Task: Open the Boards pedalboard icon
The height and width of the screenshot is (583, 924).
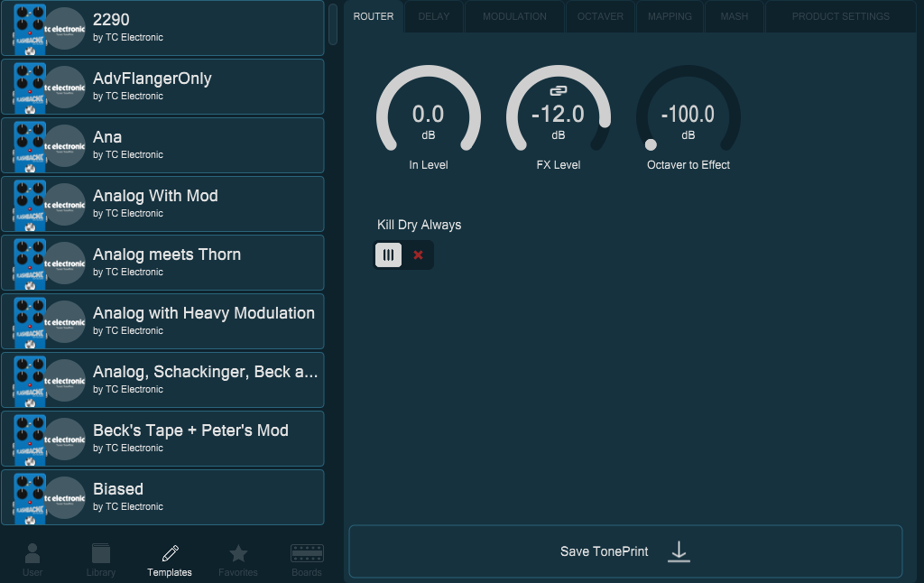Action: tap(307, 553)
